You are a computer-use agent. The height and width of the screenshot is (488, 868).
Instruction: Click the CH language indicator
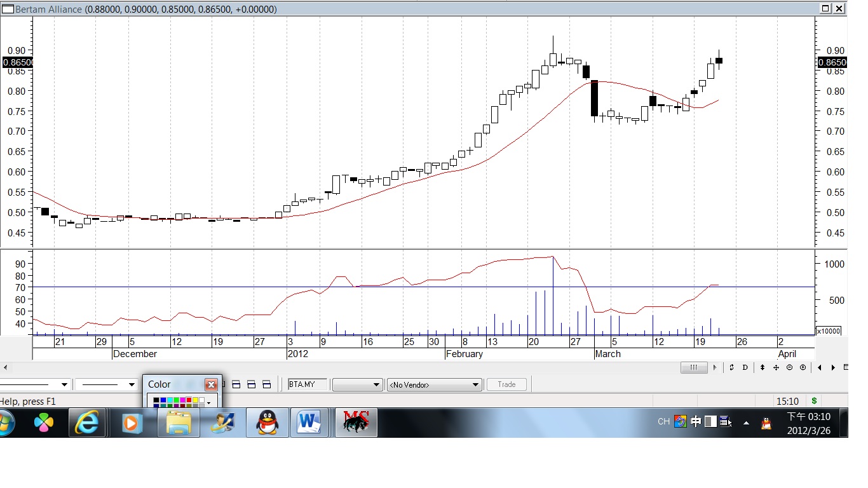point(664,421)
